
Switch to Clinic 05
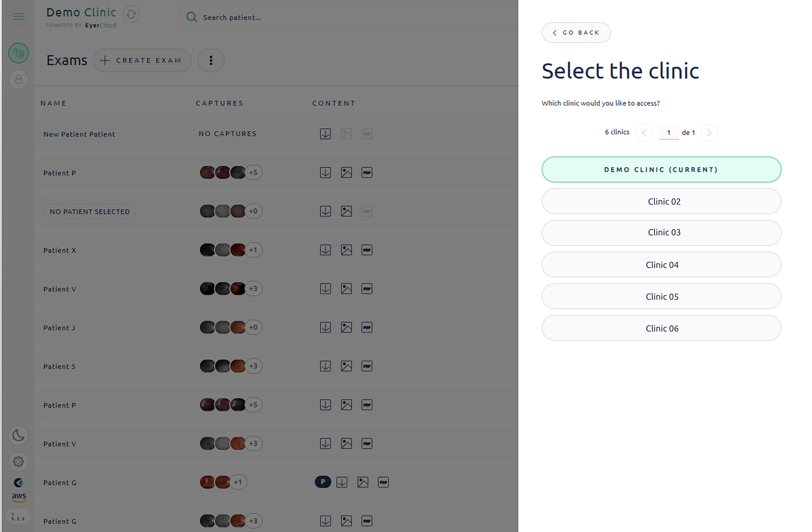click(661, 296)
